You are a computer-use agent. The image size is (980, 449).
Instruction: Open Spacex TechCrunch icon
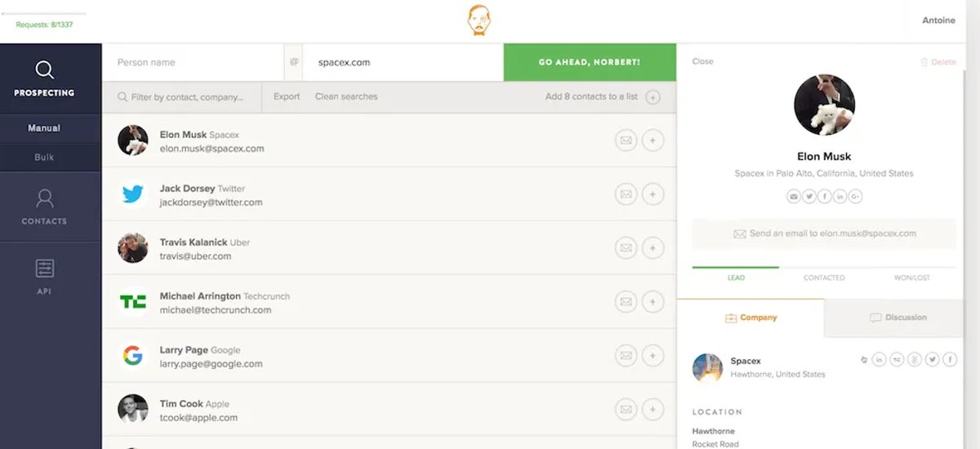pos(897,359)
